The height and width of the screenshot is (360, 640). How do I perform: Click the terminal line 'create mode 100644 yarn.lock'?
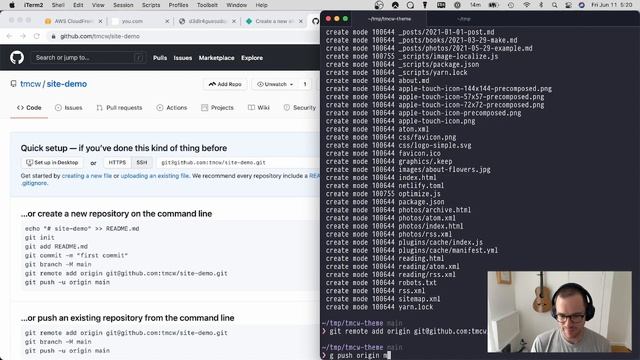pyautogui.click(x=380, y=307)
